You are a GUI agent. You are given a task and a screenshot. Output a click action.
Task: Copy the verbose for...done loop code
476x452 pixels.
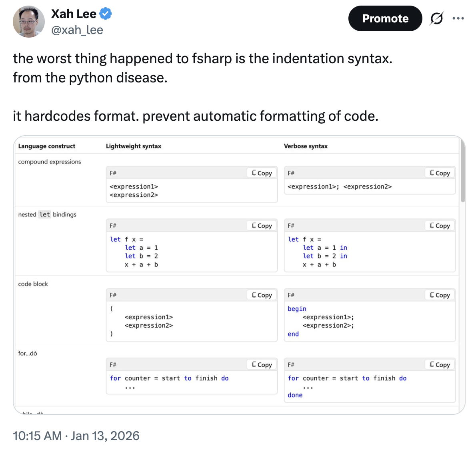tap(439, 364)
